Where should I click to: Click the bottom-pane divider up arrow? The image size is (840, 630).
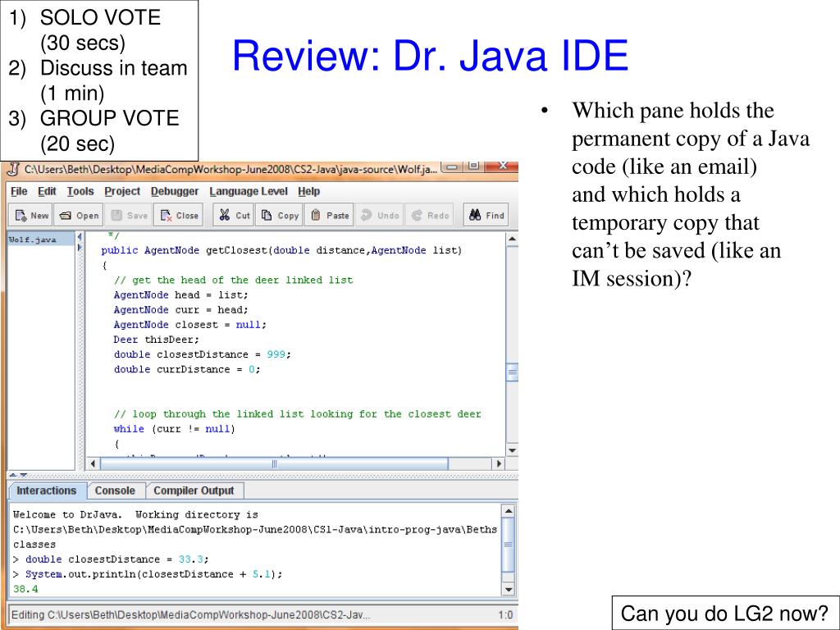click(13, 475)
